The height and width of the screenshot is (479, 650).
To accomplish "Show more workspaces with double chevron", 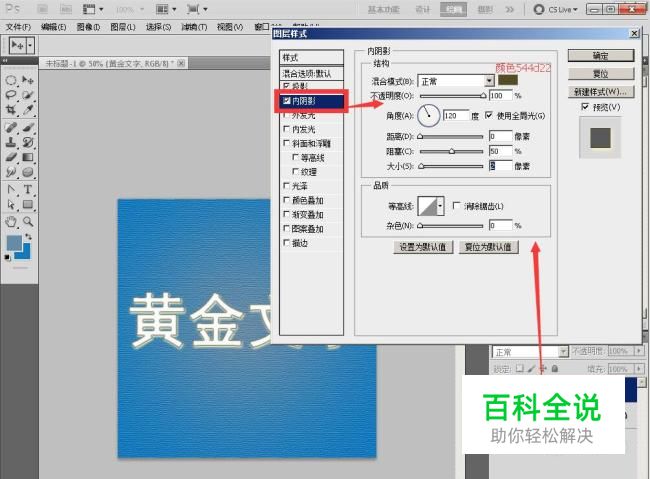I will coord(510,9).
